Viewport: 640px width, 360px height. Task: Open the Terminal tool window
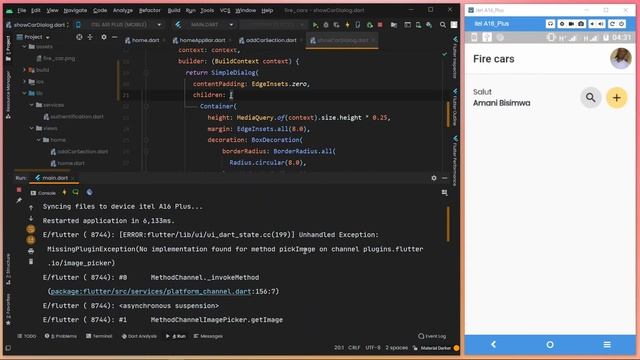[99, 336]
